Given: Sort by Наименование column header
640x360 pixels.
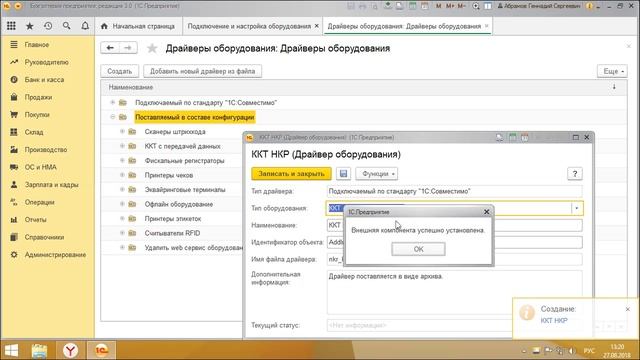Looking at the screenshot, I should click(x=131, y=87).
